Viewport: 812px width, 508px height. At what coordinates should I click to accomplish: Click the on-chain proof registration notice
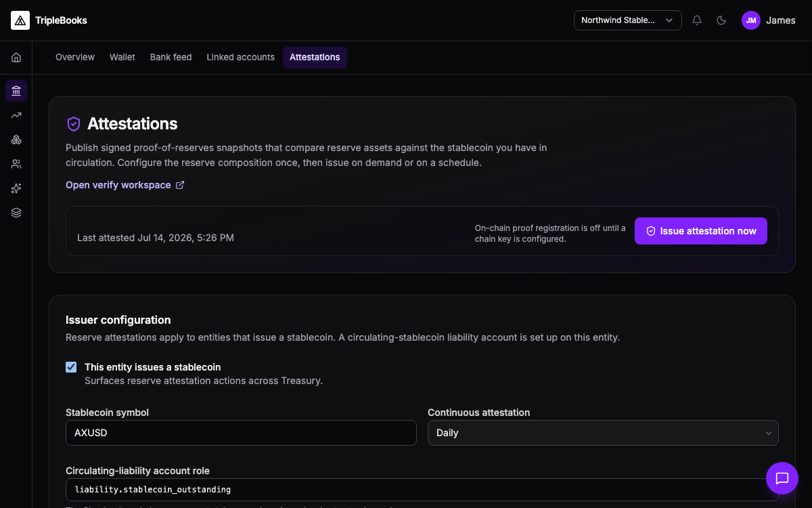point(550,234)
